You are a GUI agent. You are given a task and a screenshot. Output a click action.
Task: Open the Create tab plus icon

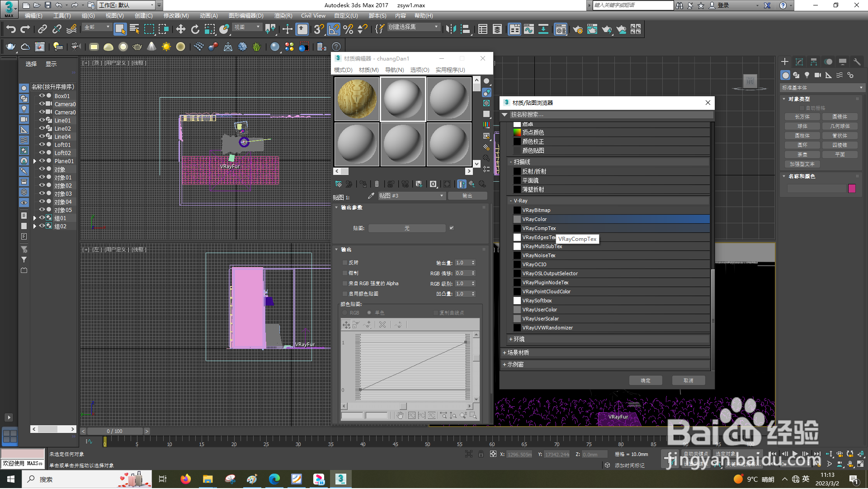point(785,62)
